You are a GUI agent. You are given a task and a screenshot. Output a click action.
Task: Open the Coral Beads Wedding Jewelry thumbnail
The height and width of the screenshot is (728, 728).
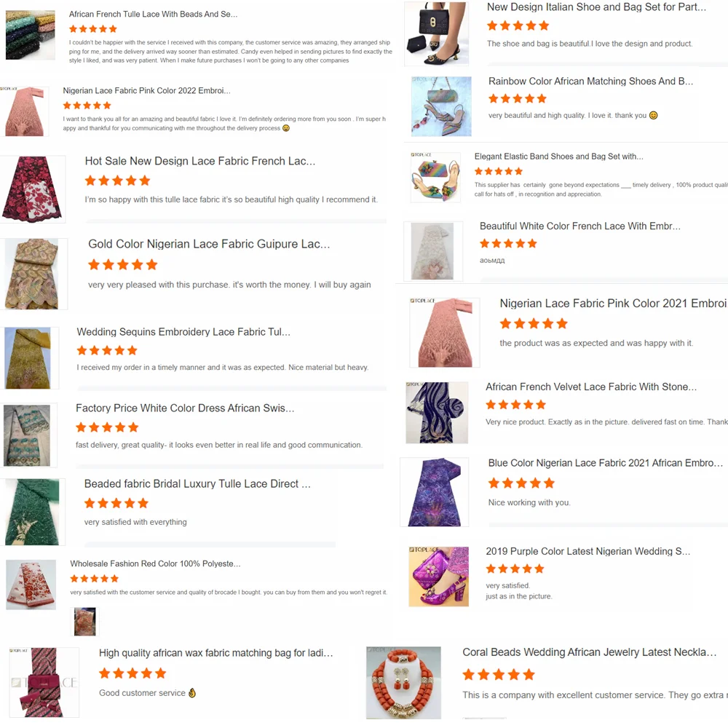pos(403,683)
